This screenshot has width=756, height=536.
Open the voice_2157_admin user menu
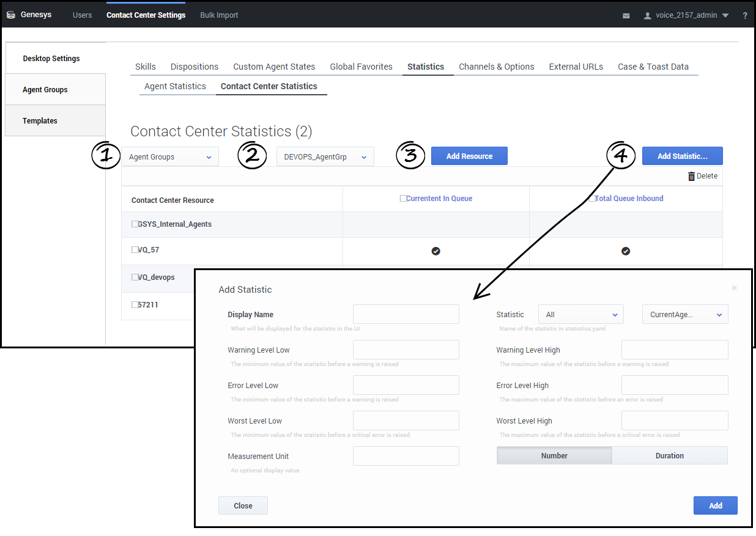[686, 15]
